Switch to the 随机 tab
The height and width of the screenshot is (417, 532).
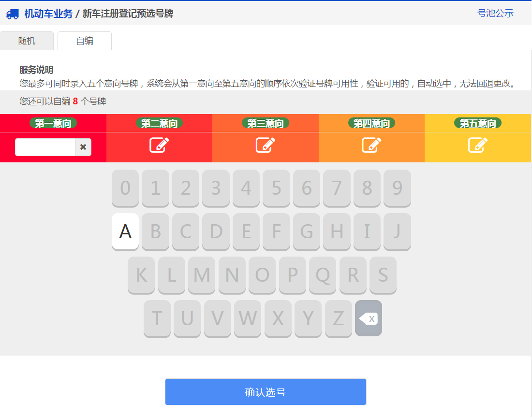click(27, 41)
